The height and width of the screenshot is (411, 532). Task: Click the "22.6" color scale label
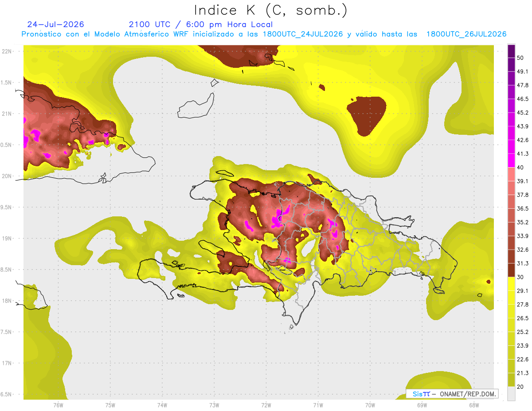(x=523, y=359)
